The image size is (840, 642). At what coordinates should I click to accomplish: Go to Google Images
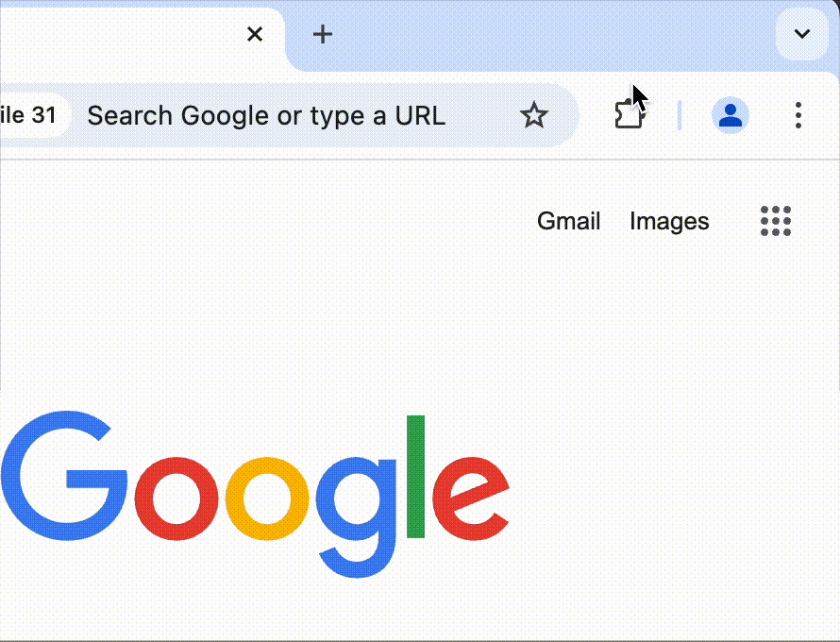pyautogui.click(x=668, y=220)
